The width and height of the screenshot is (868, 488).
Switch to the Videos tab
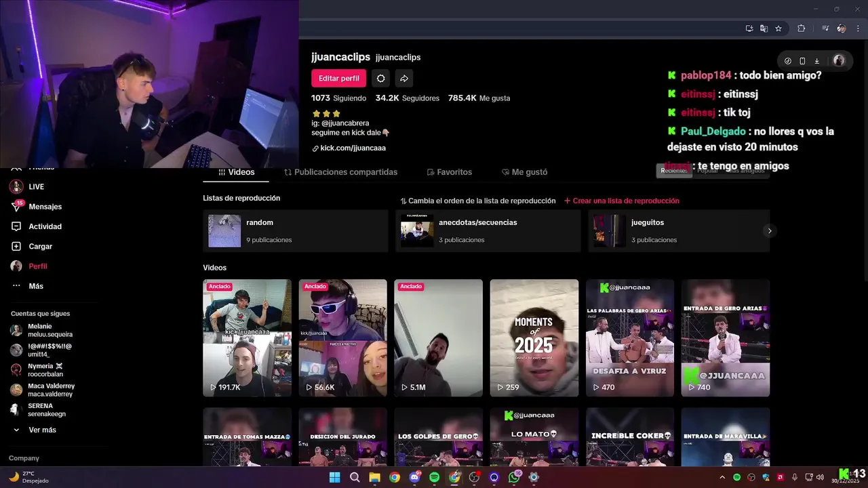coord(236,172)
